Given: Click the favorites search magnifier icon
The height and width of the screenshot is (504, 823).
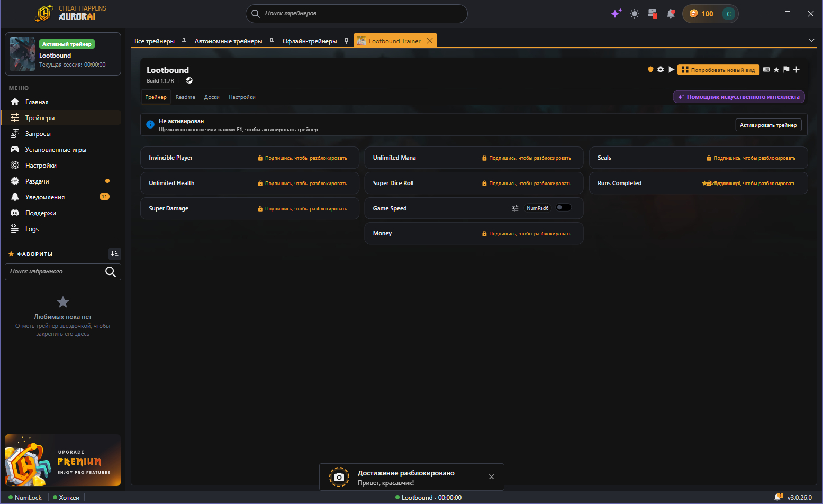Looking at the screenshot, I should coord(111,272).
